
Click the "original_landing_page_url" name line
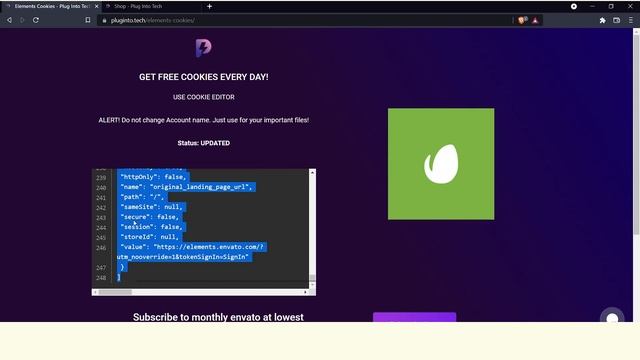[187, 187]
